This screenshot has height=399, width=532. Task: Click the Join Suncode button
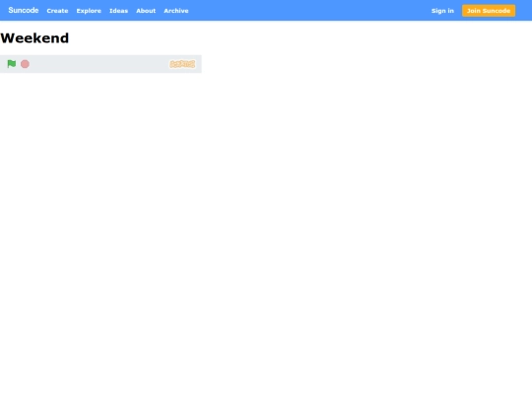tap(489, 11)
